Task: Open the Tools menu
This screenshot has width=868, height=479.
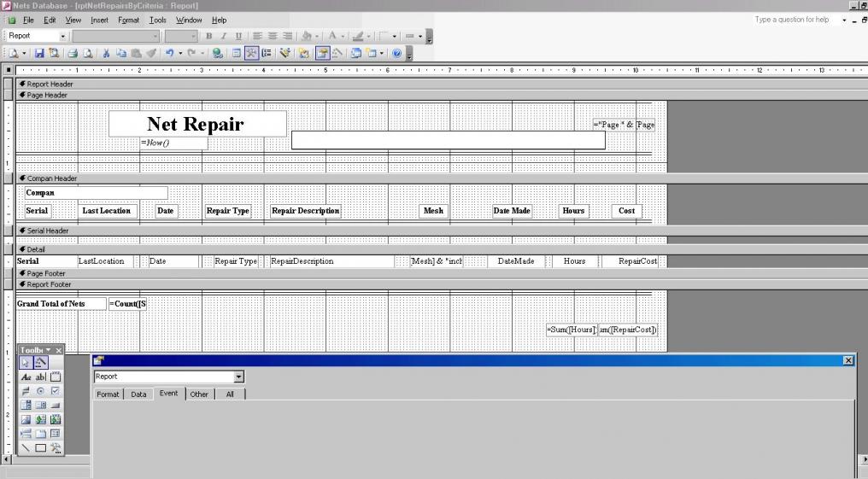Action: coord(158,20)
